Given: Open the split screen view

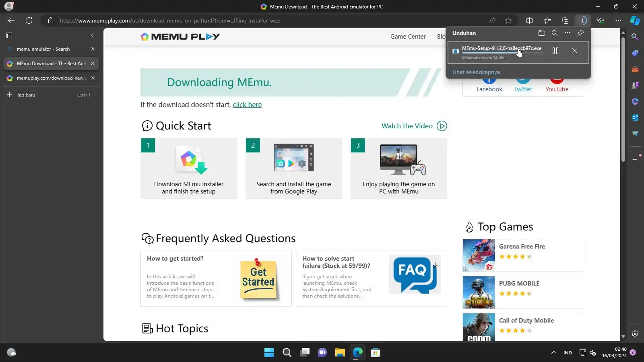Looking at the screenshot, I should click(x=530, y=21).
